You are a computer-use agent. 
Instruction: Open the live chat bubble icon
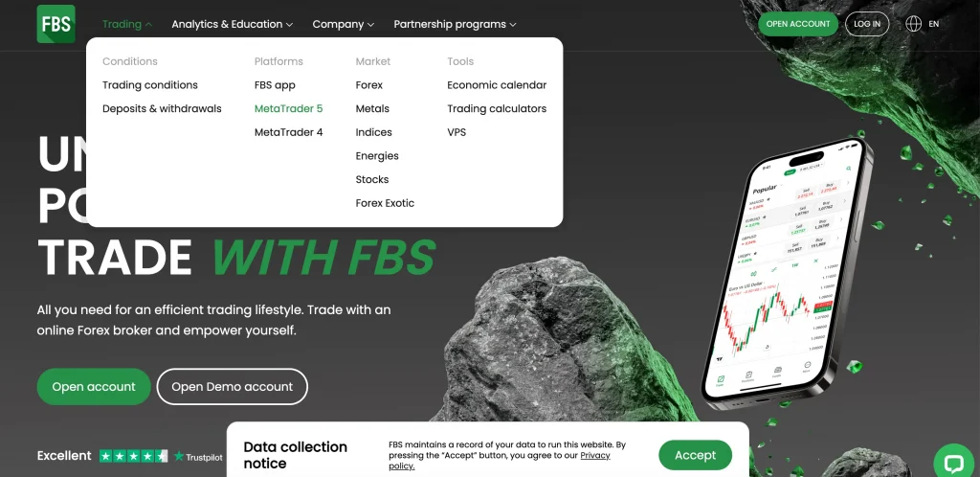953,462
